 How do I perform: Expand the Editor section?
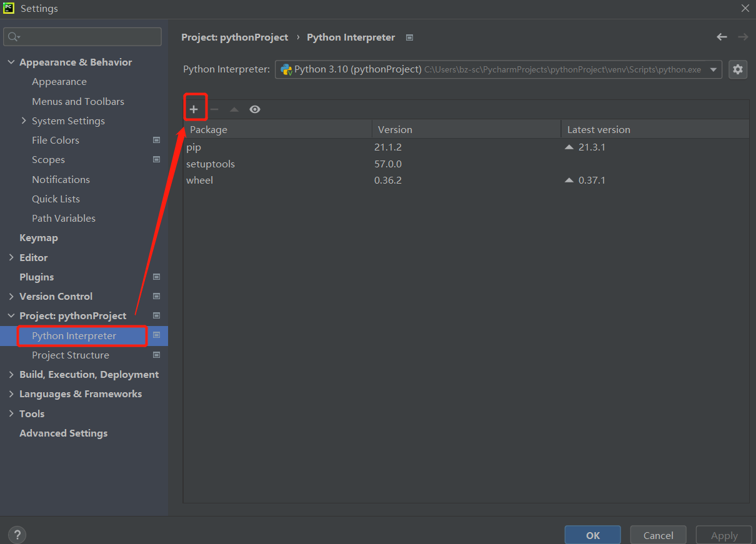click(11, 257)
